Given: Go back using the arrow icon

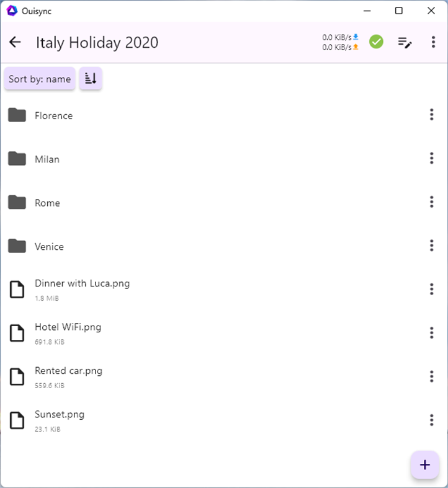Looking at the screenshot, I should pyautogui.click(x=15, y=42).
